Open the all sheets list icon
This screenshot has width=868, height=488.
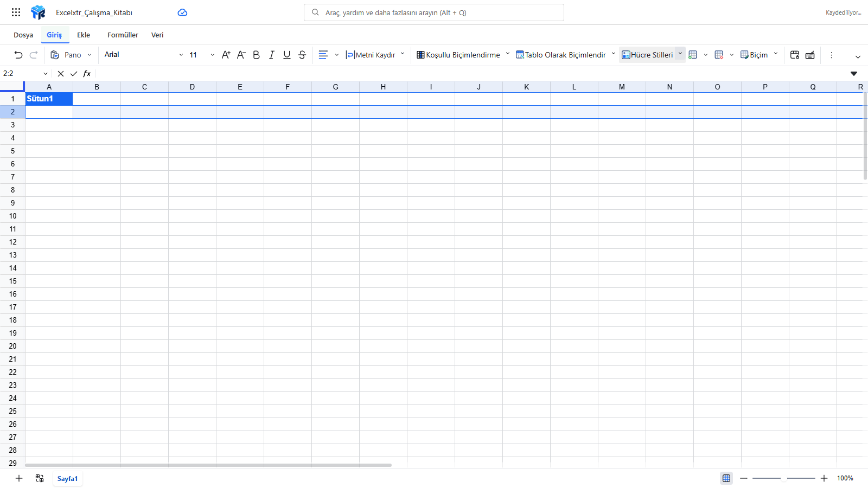40,478
